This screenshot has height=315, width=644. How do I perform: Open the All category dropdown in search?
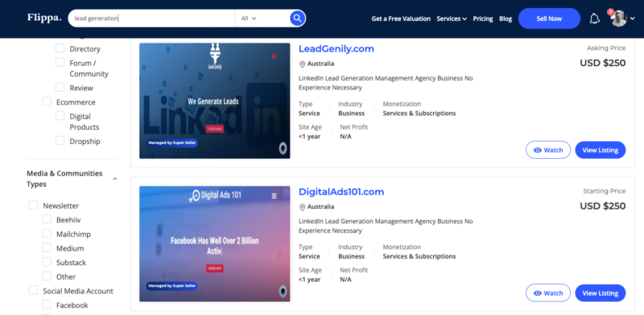pos(249,19)
